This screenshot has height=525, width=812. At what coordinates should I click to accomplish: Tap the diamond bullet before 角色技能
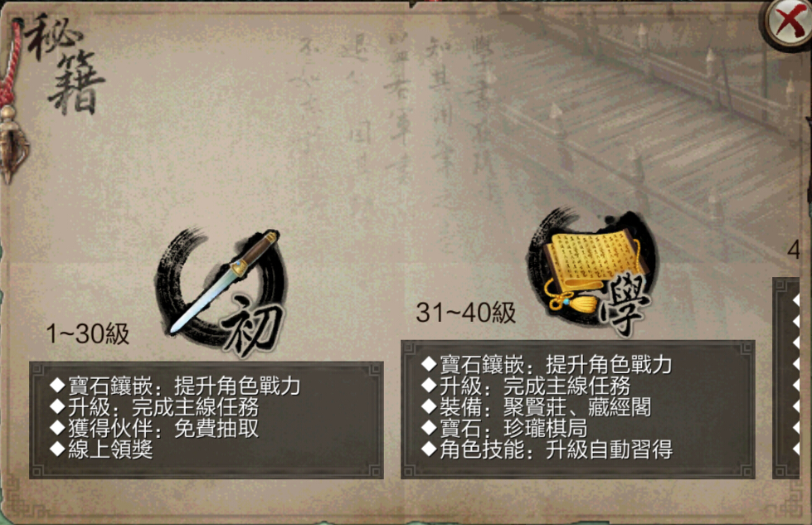(429, 449)
